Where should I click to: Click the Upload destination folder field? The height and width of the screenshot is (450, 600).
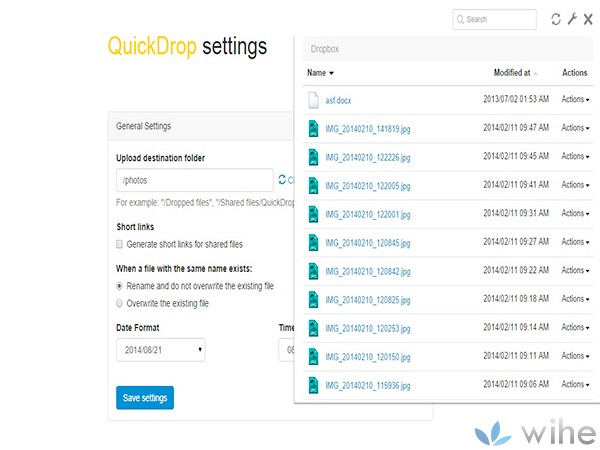[195, 180]
